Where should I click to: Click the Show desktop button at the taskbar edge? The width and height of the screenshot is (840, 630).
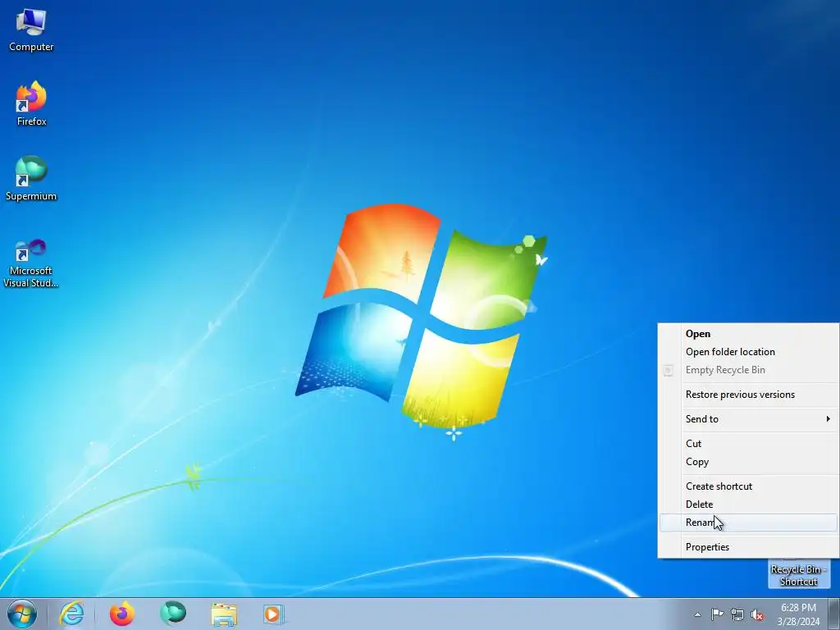click(x=834, y=614)
